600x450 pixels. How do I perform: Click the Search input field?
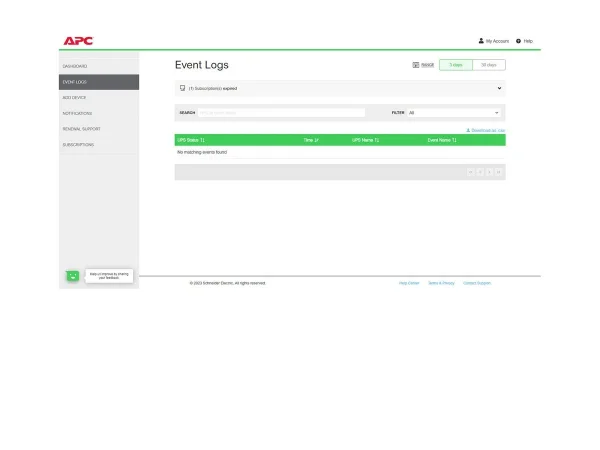pyautogui.click(x=280, y=113)
